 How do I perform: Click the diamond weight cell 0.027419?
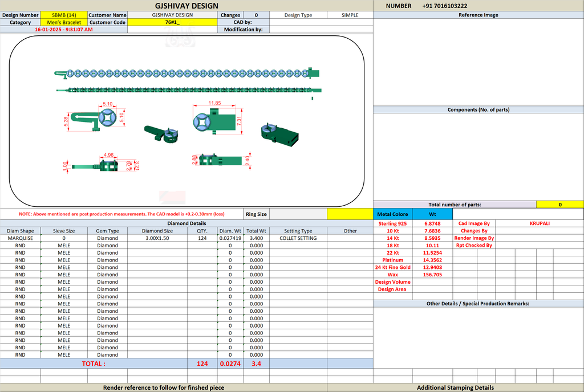point(230,238)
